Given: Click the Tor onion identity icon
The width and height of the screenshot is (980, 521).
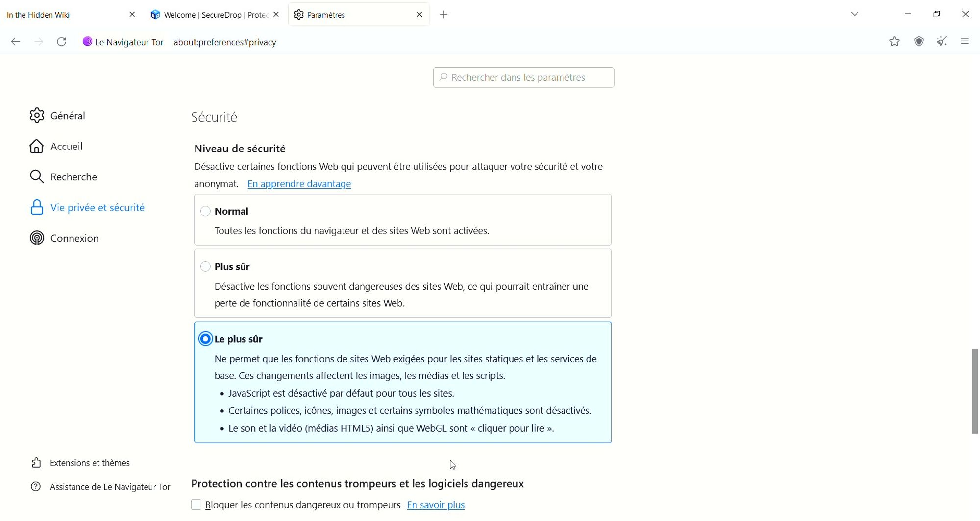Looking at the screenshot, I should click(87, 42).
